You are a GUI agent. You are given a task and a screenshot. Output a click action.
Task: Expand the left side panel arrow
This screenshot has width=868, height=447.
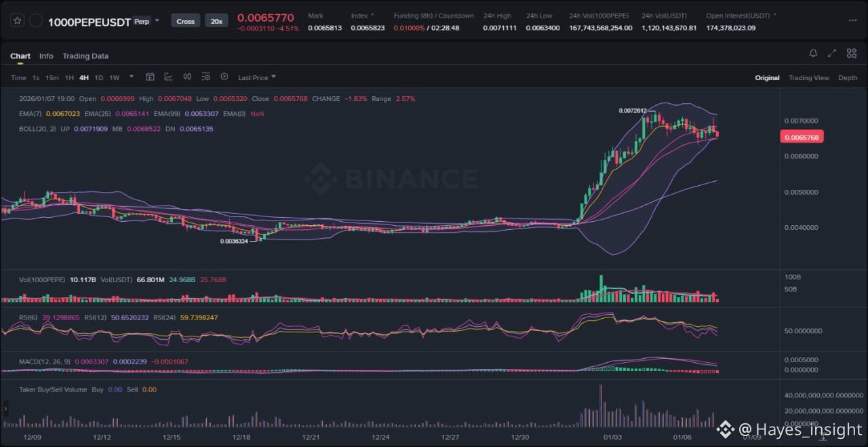click(6, 408)
